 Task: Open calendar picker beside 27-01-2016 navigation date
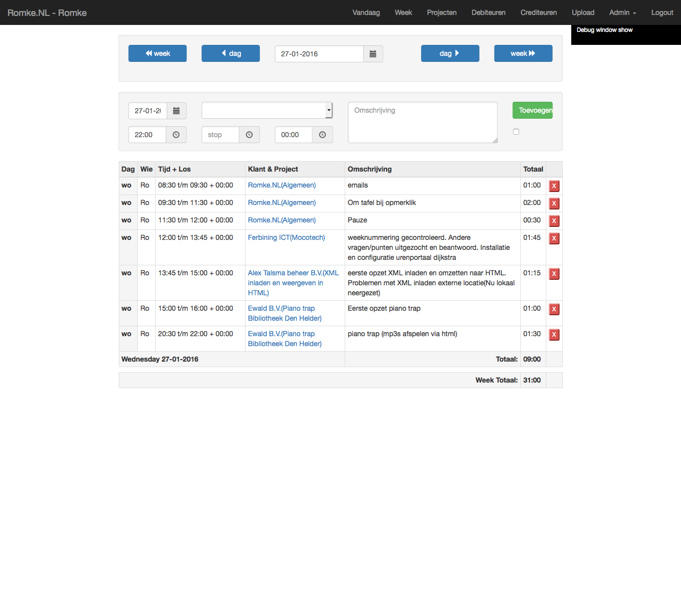pos(373,54)
